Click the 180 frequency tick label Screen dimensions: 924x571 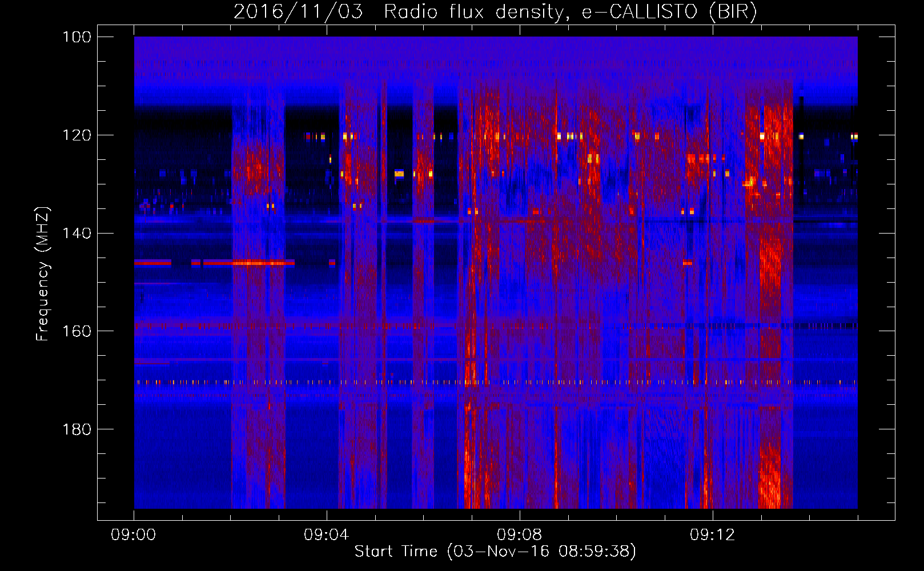pos(77,429)
